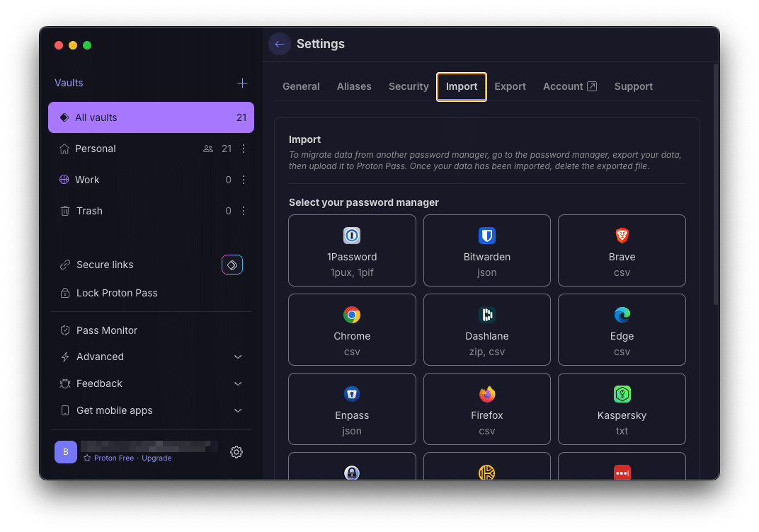Screen dimensions: 759x532
Task: Choose Firefox csv import option
Action: point(486,409)
